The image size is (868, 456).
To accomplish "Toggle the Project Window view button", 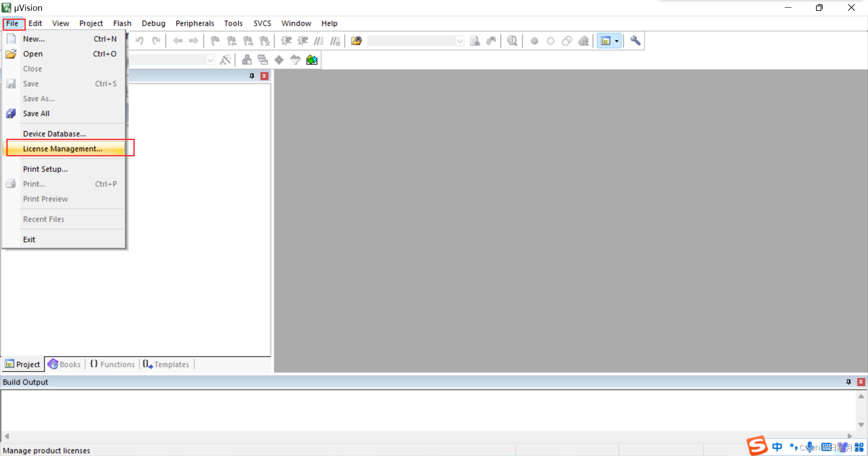I will point(605,41).
